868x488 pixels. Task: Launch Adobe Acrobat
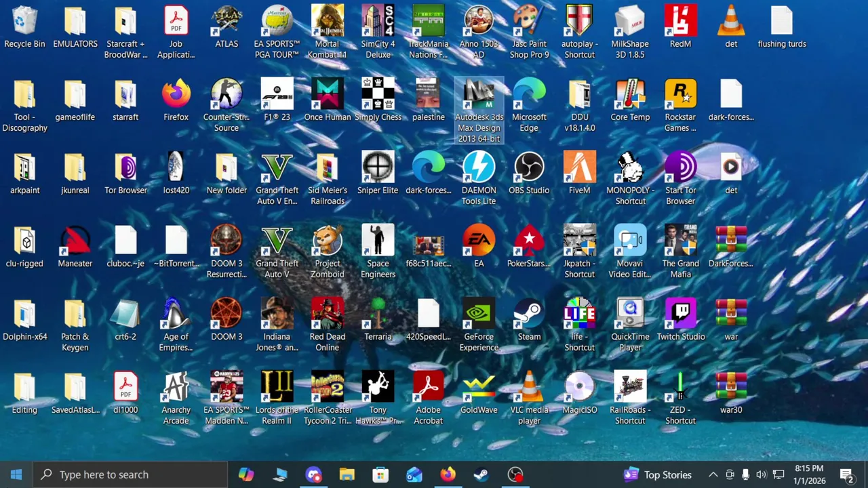(429, 397)
